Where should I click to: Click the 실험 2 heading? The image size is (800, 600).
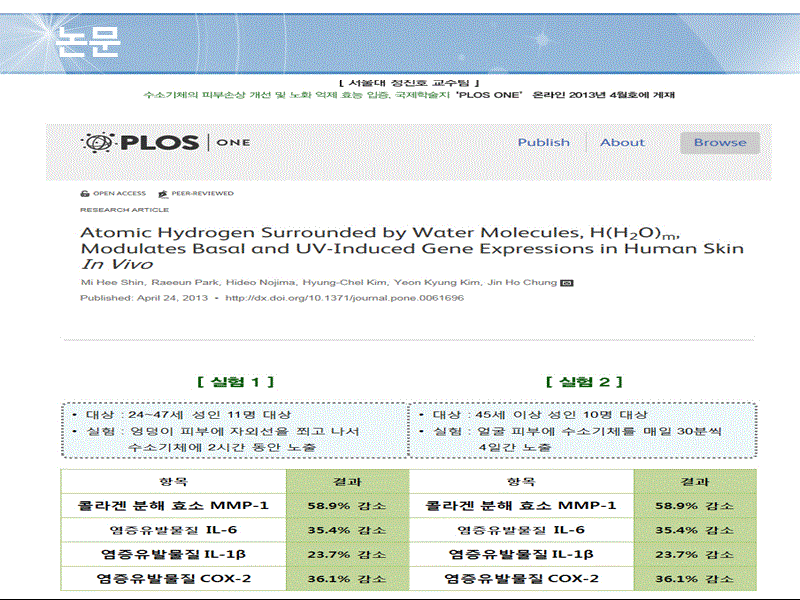[x=585, y=382]
